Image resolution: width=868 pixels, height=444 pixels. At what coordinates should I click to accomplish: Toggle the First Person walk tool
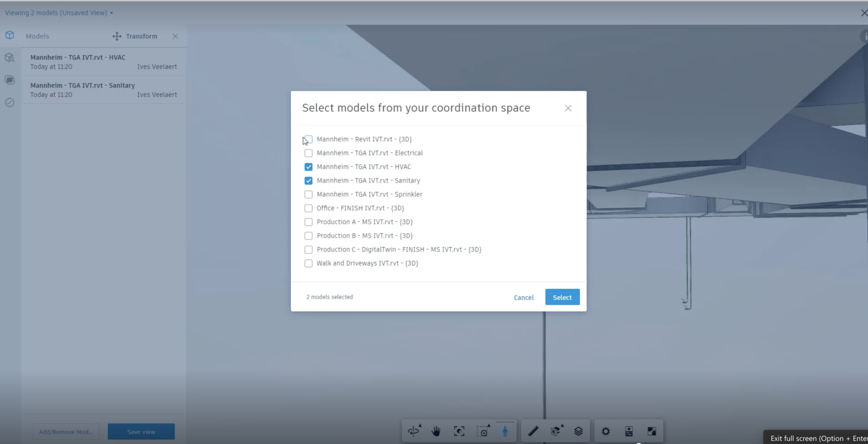(x=505, y=431)
